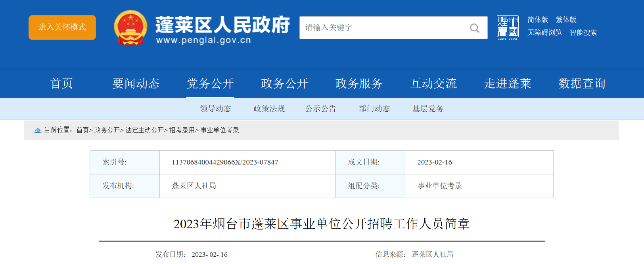Screen dimensions: 644x264
Task: Open 智能搜索 smart search
Action: pos(583,33)
